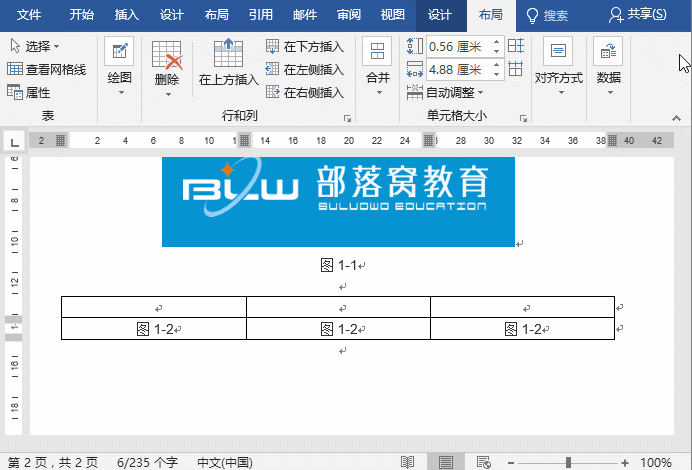The image size is (692, 470).
Task: Expand the 合并 dropdown arrow
Action: click(x=379, y=93)
